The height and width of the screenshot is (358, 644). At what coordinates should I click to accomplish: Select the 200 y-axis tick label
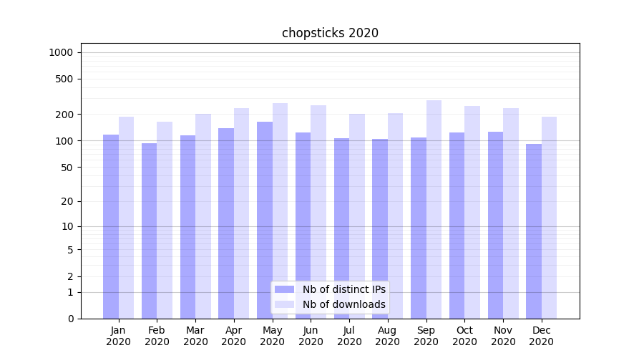point(65,115)
